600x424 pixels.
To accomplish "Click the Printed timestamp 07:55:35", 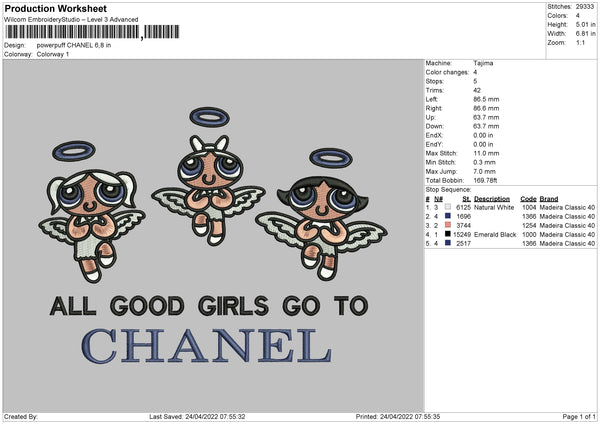I will 427,416.
